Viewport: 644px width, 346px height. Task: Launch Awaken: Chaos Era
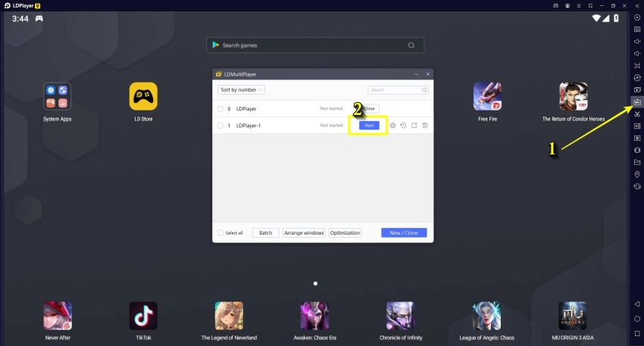pyautogui.click(x=314, y=316)
